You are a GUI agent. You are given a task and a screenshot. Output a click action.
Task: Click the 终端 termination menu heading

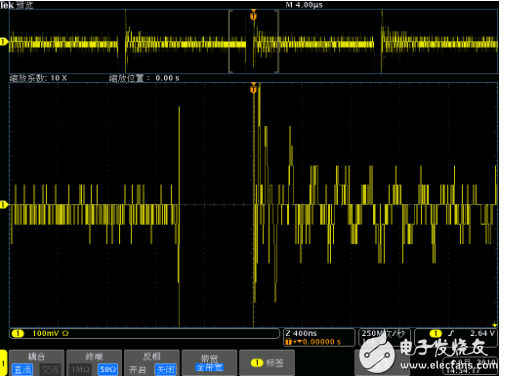(x=94, y=357)
